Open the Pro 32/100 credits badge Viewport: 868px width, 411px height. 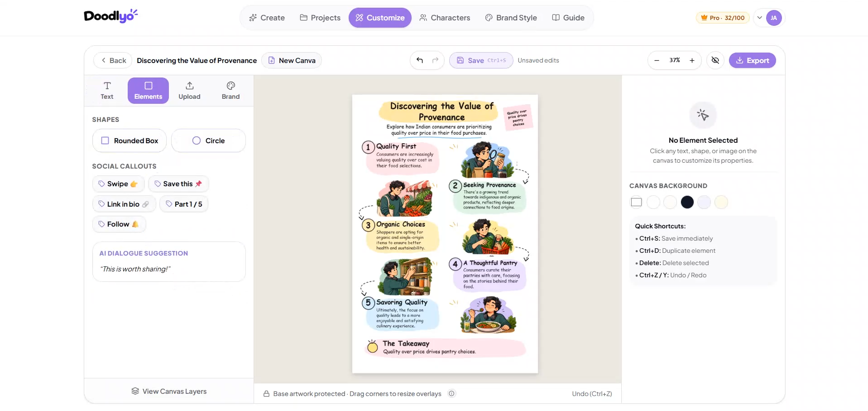coord(723,18)
